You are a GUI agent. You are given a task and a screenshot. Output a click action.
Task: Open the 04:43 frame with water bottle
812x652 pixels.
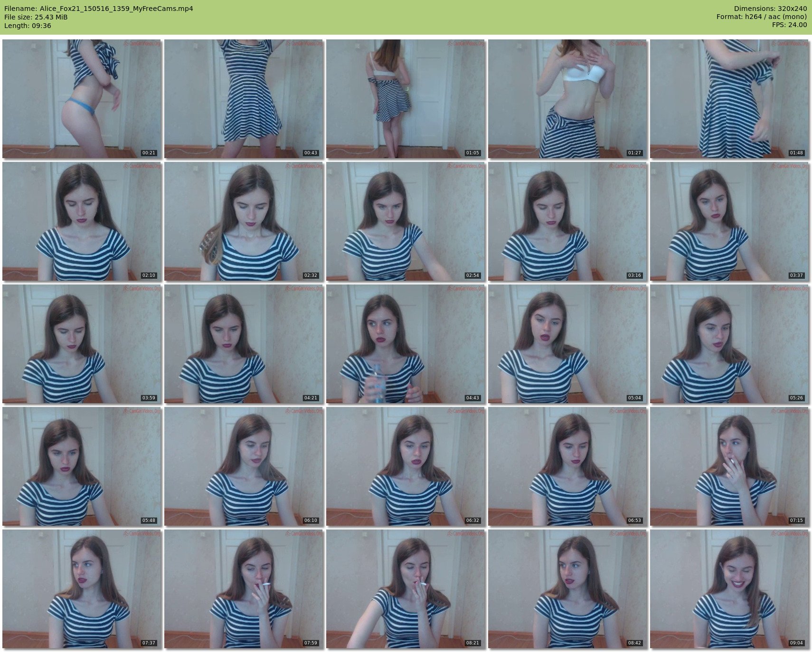pos(406,344)
